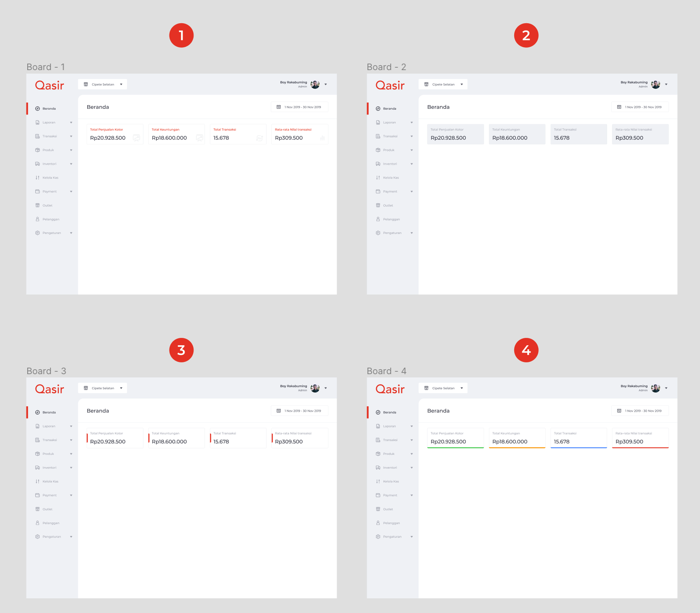Open the Pelanggan menu entry
Screen dimensions: 700x613
(x=51, y=219)
